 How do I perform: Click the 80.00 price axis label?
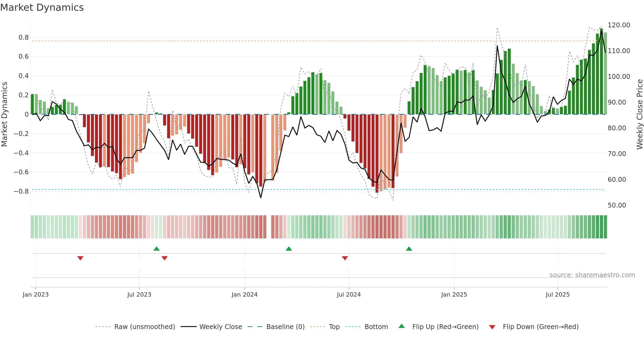click(x=617, y=128)
